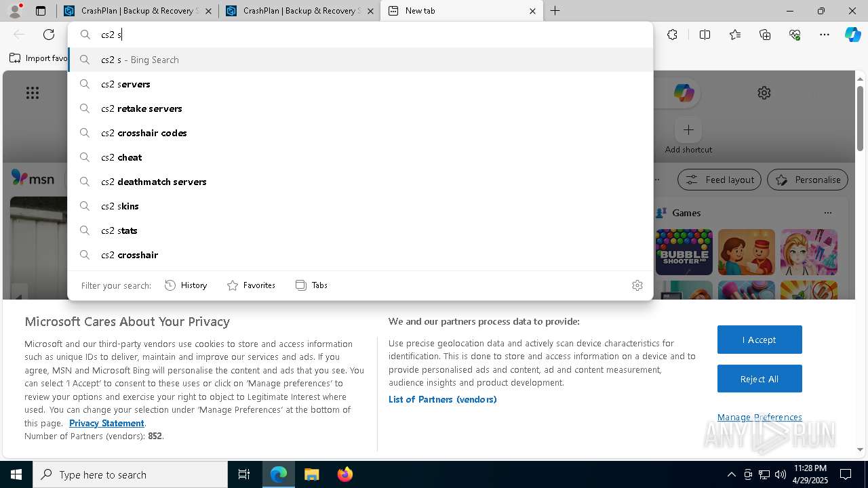The image size is (868, 488).
Task: Close the first CrashPlan tab
Action: (x=208, y=11)
